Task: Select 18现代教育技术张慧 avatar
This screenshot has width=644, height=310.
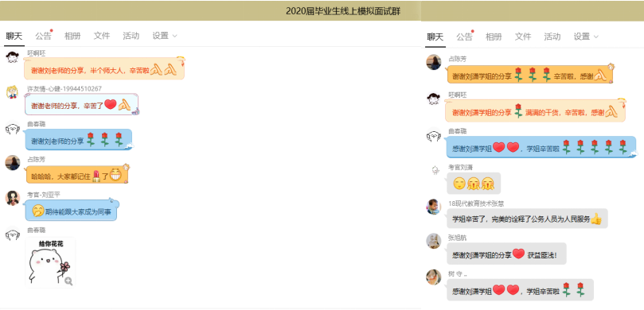Action: 434,206
